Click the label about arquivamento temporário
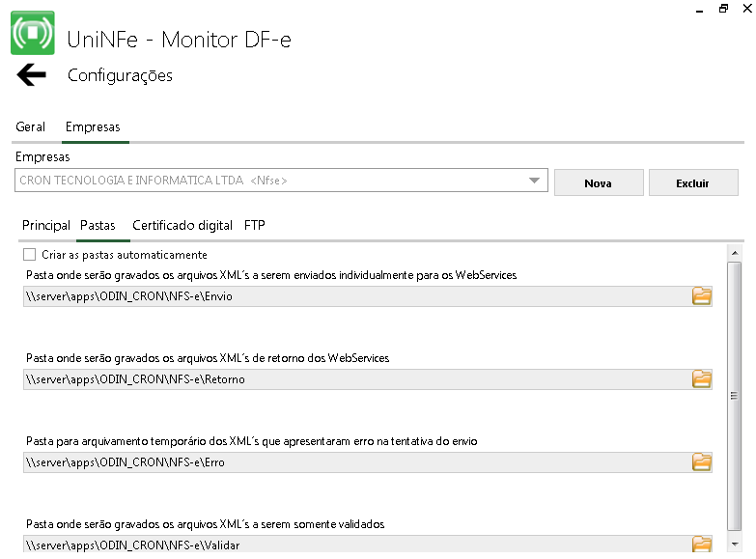Image resolution: width=756 pixels, height=559 pixels. pyautogui.click(x=251, y=441)
